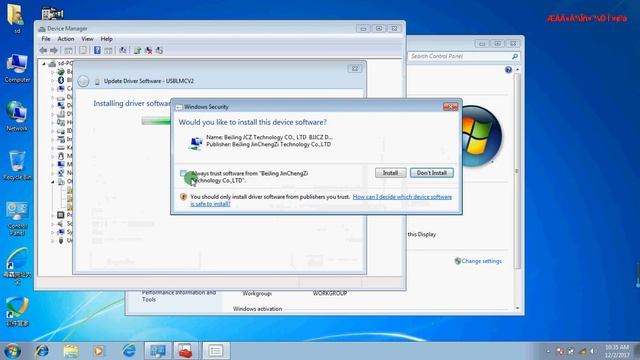Click the red toolbox taskbar button

[185, 351]
